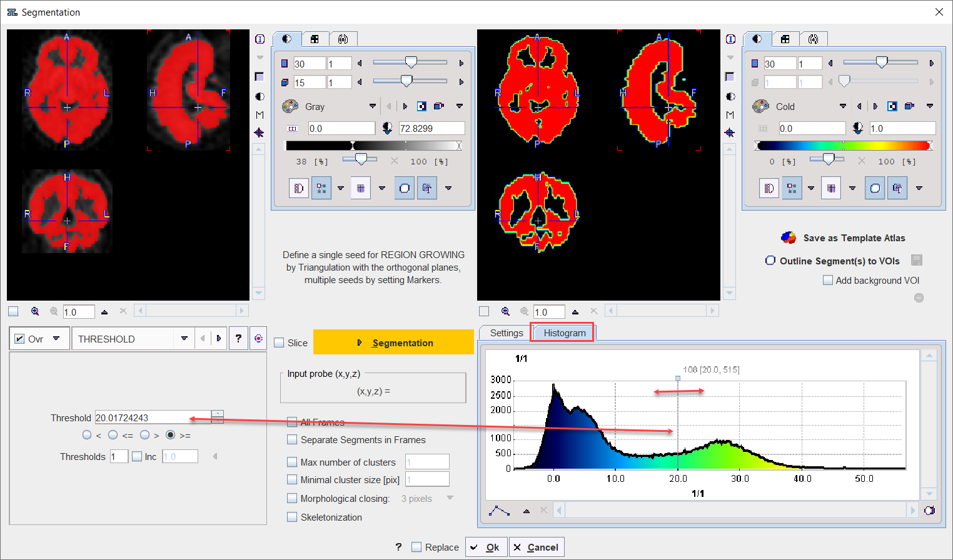Click the inverse colors icon in right Cold panel
953x560 pixels.
pyautogui.click(x=892, y=106)
